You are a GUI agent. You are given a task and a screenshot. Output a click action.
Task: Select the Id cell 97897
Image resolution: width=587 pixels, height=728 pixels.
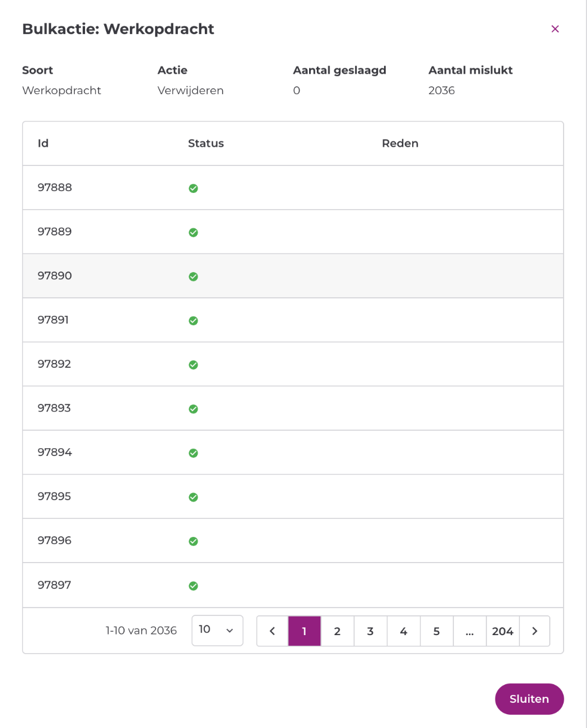pyautogui.click(x=55, y=585)
